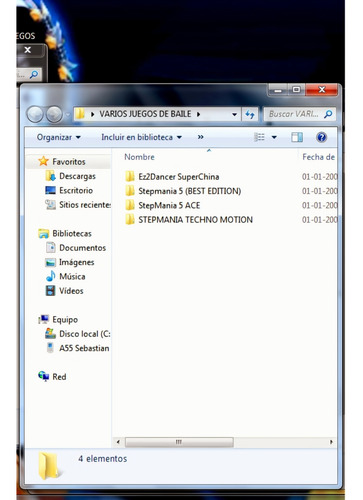363x500 pixels.
Task: Expand the address bar history dropdown
Action: 234,114
